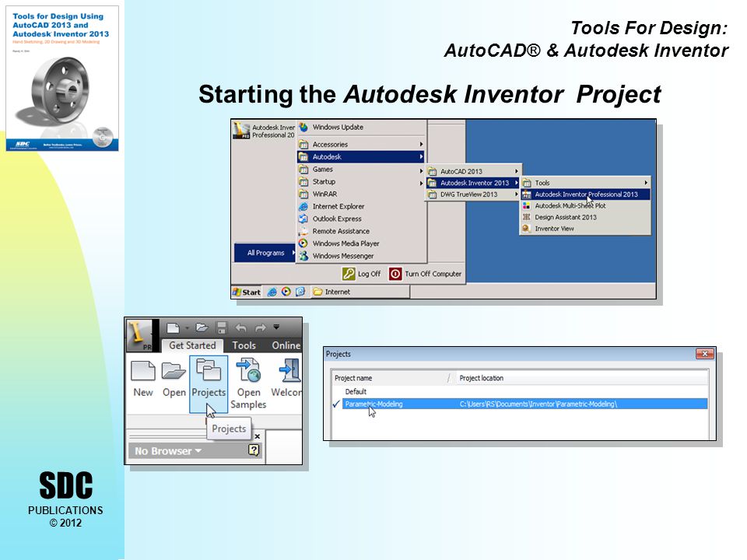Open Inventor View entry

(585, 229)
